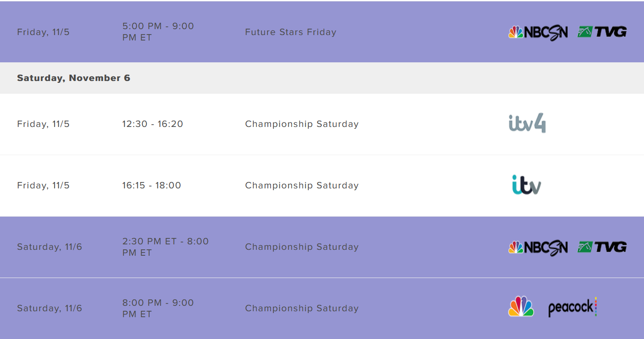Click the 16:15 - 18:00 time slot
Screen dimensions: 644x339
(x=151, y=185)
